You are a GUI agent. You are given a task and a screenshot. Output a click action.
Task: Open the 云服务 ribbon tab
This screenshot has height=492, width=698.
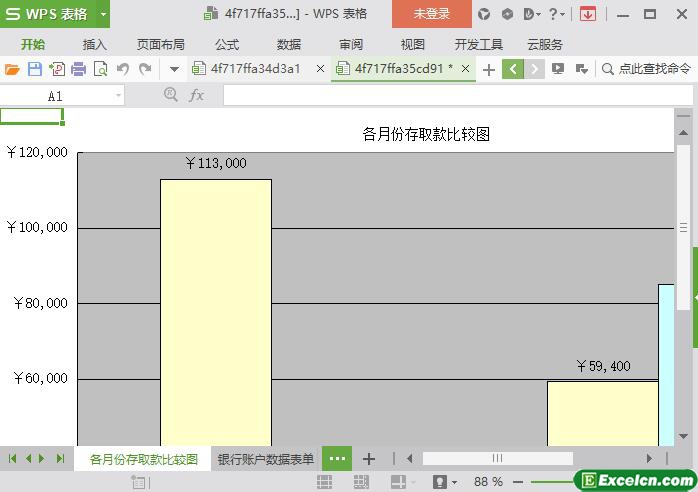click(x=545, y=45)
